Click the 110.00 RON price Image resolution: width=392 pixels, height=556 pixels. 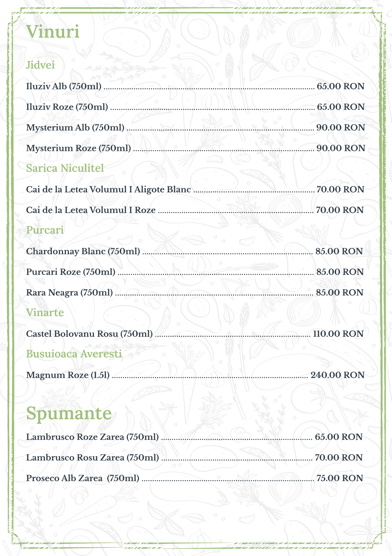coord(338,334)
